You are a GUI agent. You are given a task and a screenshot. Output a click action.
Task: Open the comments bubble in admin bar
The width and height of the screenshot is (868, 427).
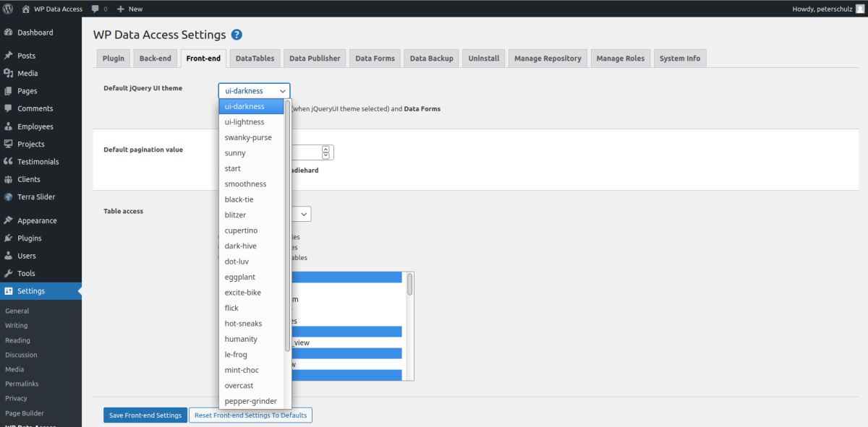point(95,9)
